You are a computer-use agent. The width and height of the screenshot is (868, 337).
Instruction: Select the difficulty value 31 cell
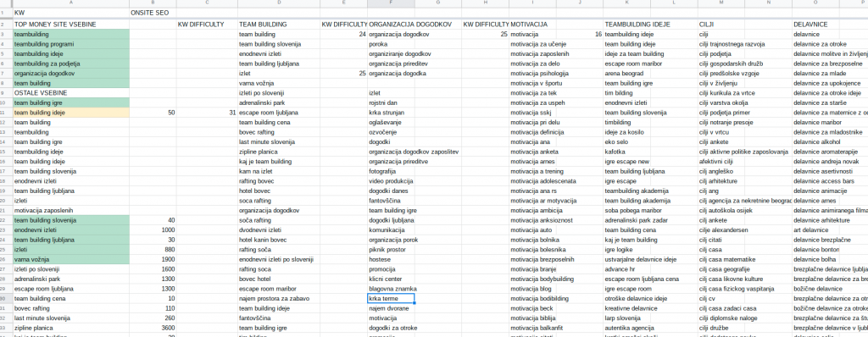pos(207,113)
